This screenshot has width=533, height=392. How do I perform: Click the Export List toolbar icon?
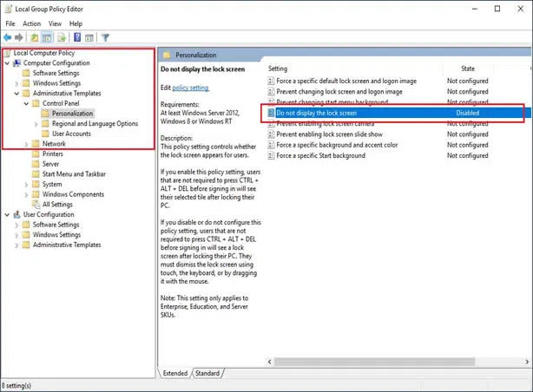(63, 38)
